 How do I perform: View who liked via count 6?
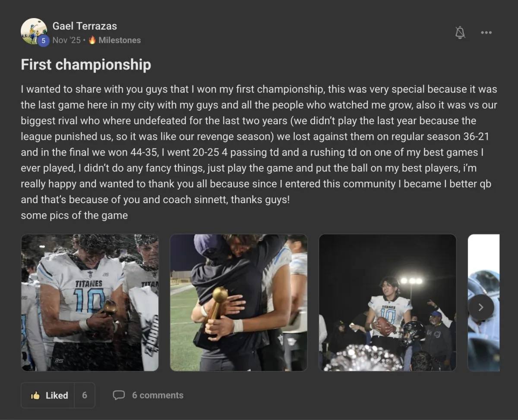pos(85,395)
